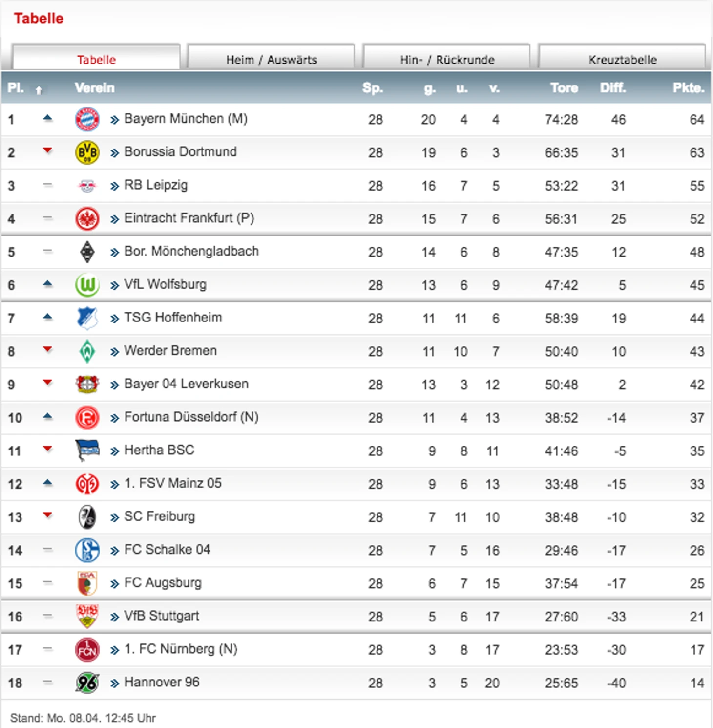The height and width of the screenshot is (728, 713).
Task: Sort by the Pl. column arrow
Action: click(x=39, y=89)
